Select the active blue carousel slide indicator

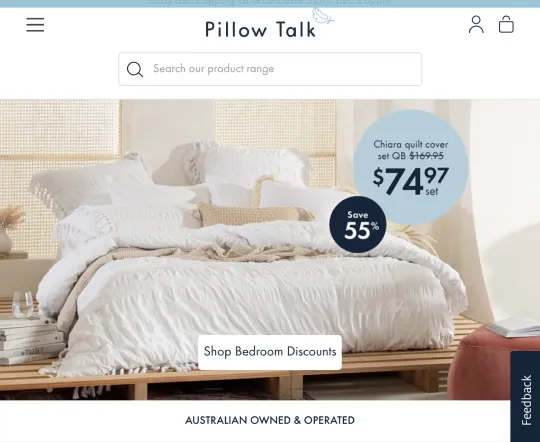tap(214, 389)
